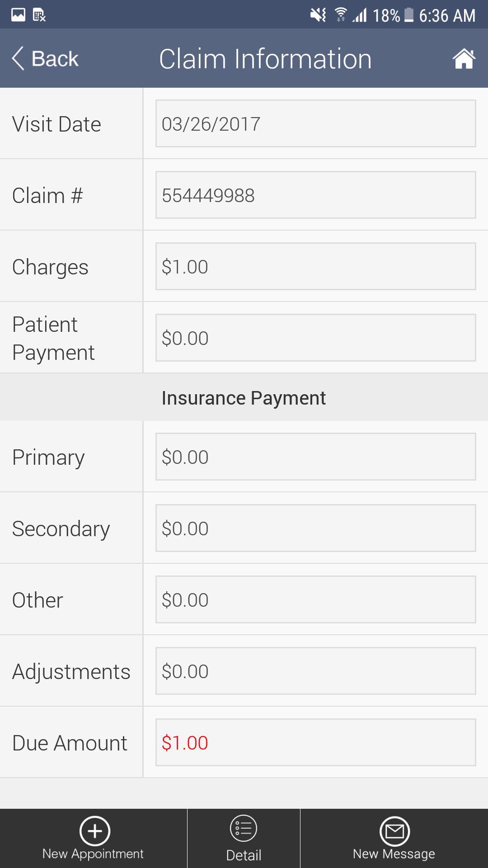This screenshot has height=868, width=488.
Task: Tap the Charges amount field
Action: [315, 266]
